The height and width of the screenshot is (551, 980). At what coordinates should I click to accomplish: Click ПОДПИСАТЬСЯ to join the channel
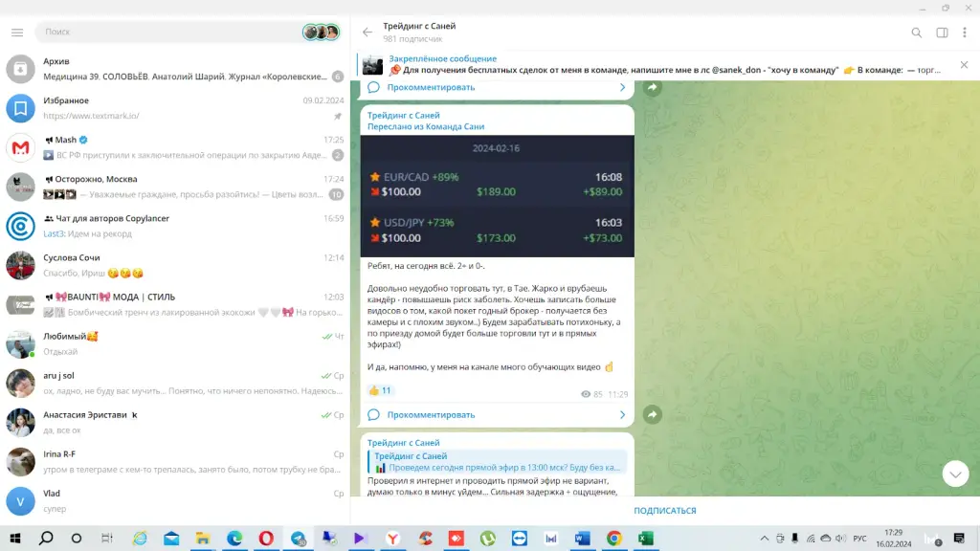tap(665, 511)
